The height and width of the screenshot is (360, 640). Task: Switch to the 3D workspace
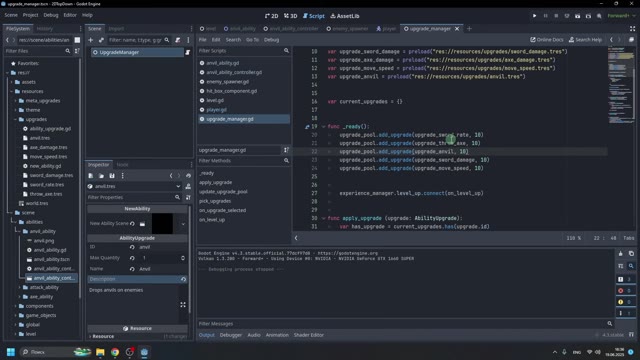(291, 16)
